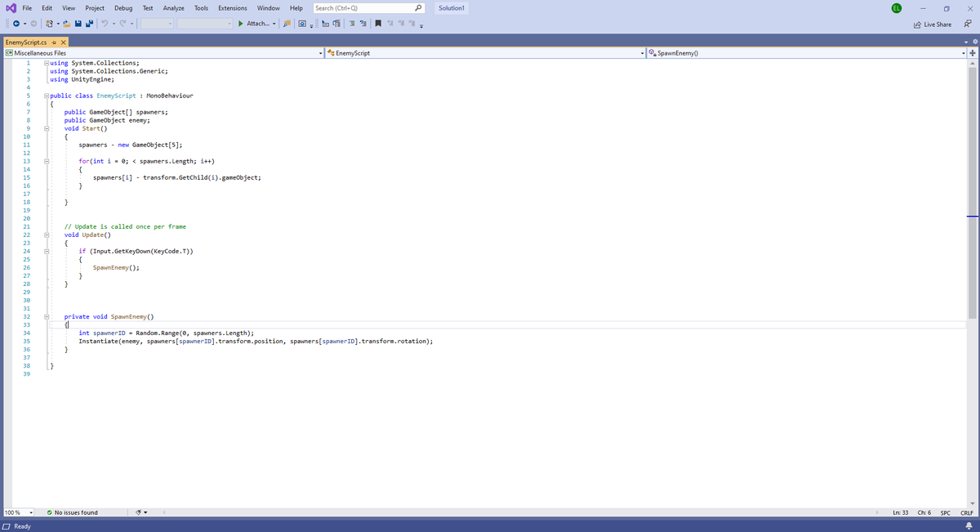This screenshot has width=980, height=532.
Task: Collapse the Update() method outlining toggle
Action: click(x=47, y=235)
